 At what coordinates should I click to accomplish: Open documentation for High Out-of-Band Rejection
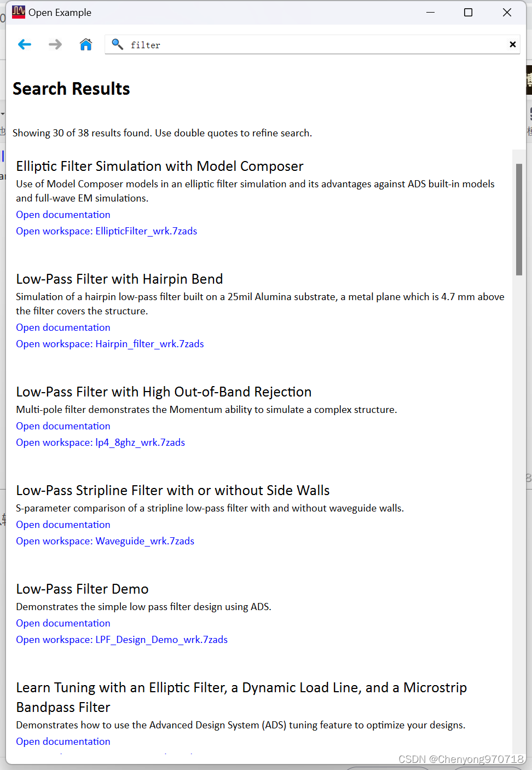62,426
